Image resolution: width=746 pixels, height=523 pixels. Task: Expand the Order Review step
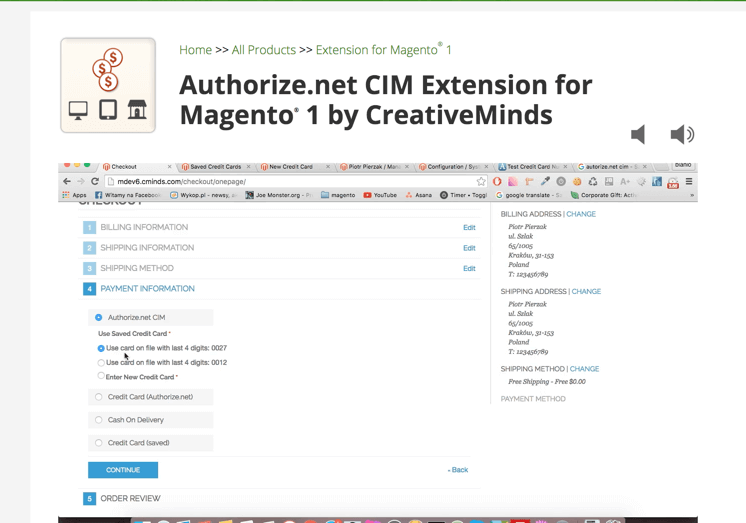tap(130, 498)
